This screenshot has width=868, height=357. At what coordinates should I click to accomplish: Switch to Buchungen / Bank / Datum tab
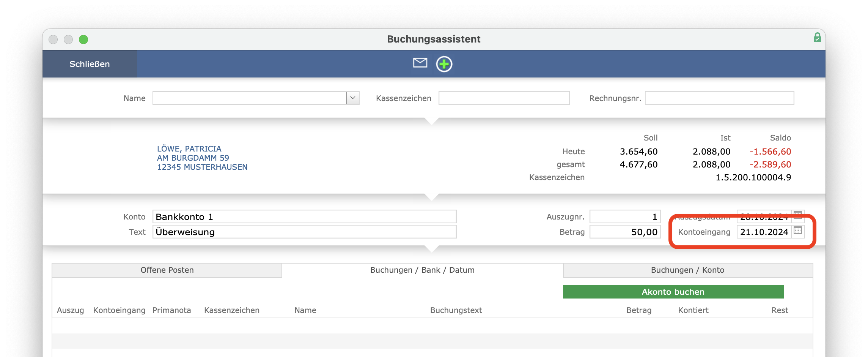coord(422,270)
